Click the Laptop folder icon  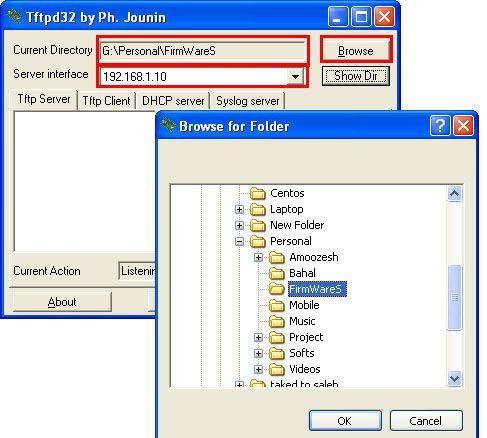(x=257, y=209)
